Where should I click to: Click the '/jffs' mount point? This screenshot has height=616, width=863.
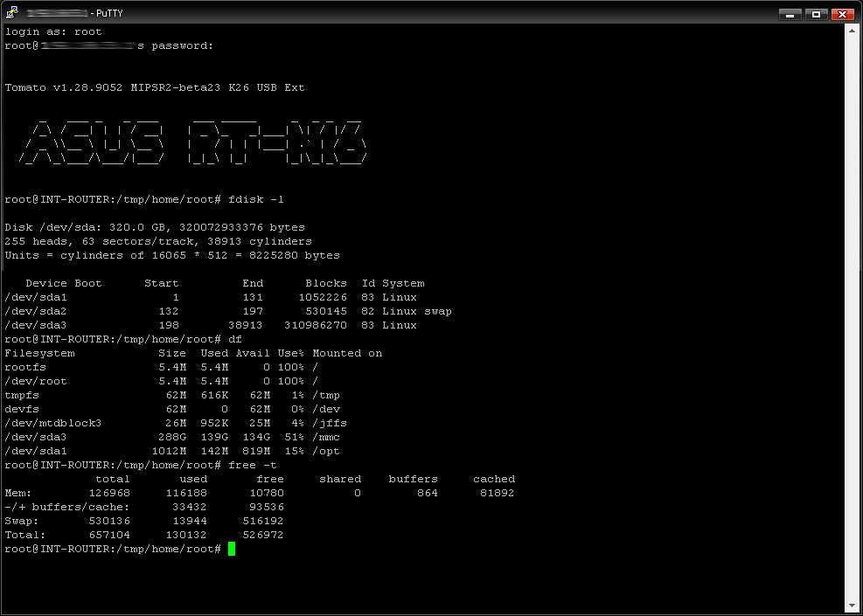point(330,424)
